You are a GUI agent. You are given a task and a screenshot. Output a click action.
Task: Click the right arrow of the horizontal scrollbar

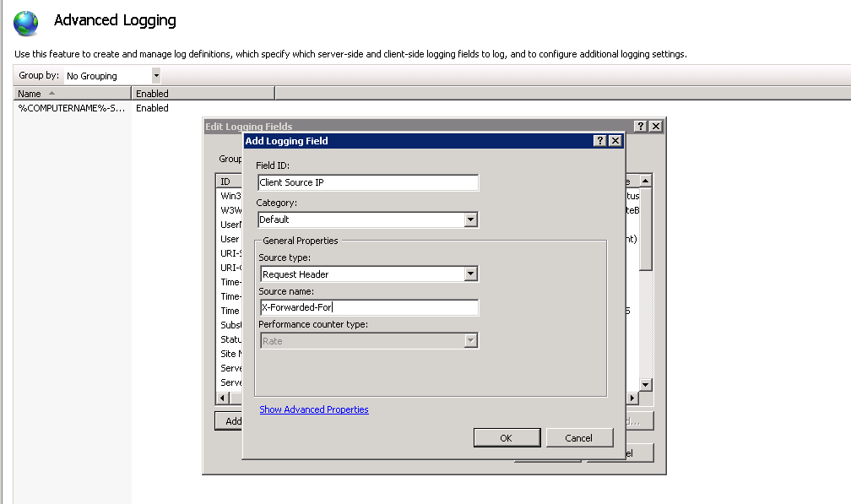[634, 397]
